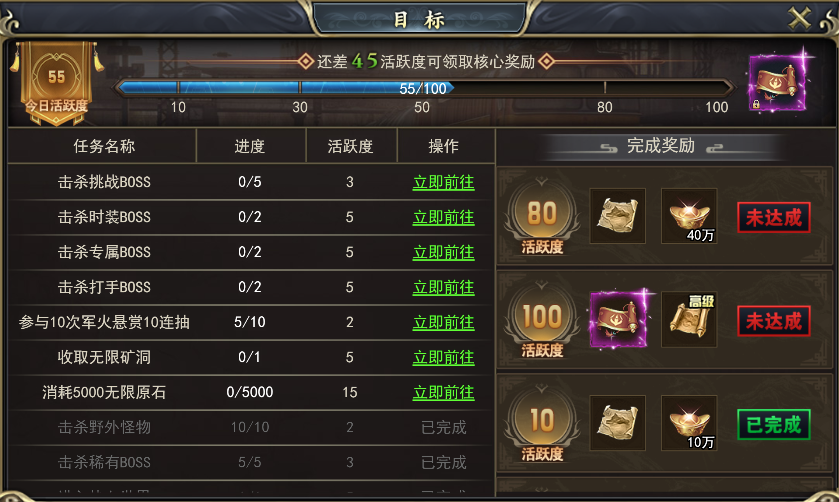Select the 10万 gold ingot reward icon

[689, 423]
